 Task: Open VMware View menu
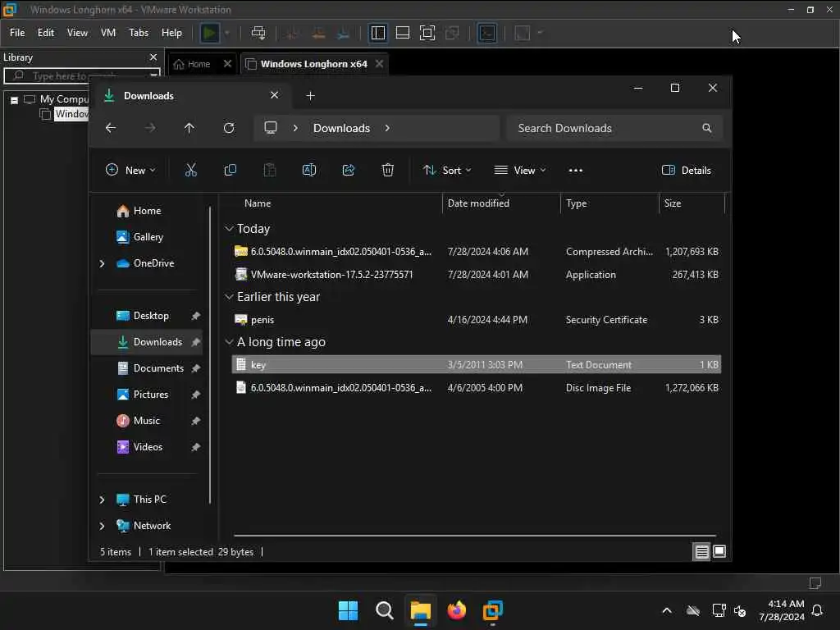(77, 33)
